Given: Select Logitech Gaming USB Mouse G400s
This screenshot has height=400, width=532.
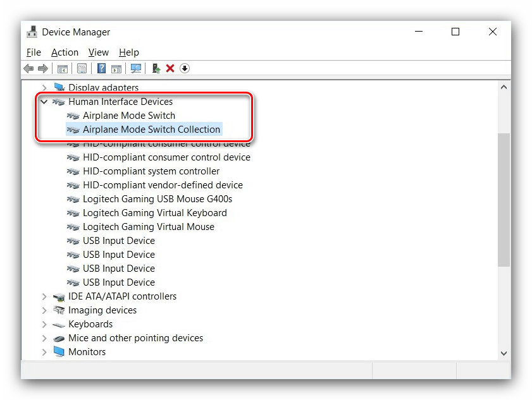Looking at the screenshot, I should coord(158,199).
